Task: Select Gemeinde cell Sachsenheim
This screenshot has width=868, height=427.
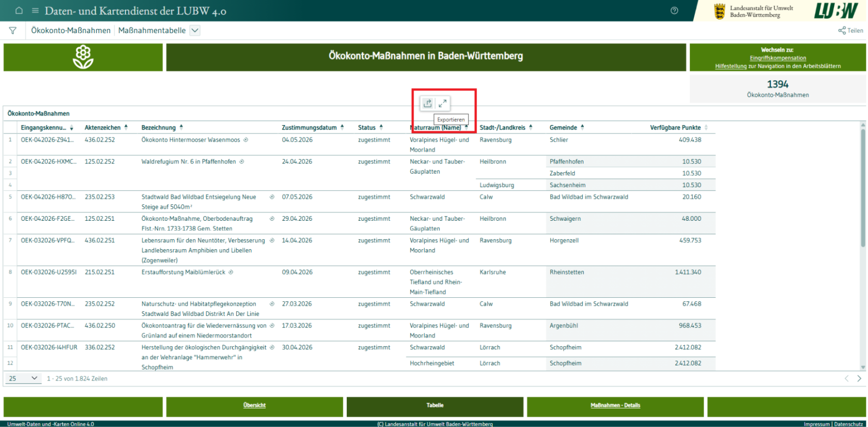Action: click(x=567, y=185)
